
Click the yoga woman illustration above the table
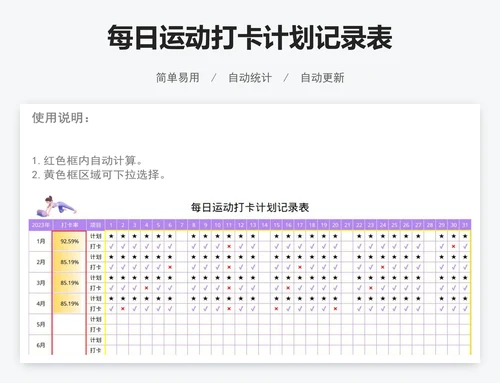click(56, 206)
